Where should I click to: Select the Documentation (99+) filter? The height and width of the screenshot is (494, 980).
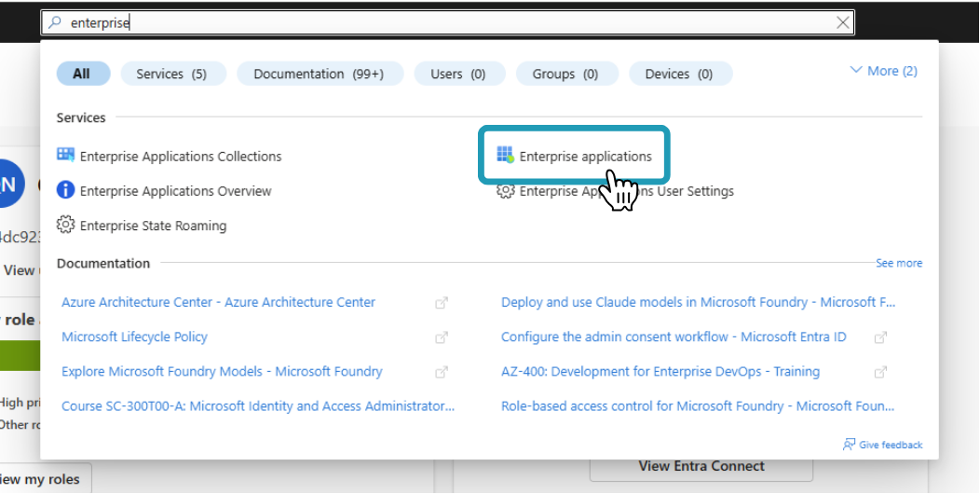(320, 74)
